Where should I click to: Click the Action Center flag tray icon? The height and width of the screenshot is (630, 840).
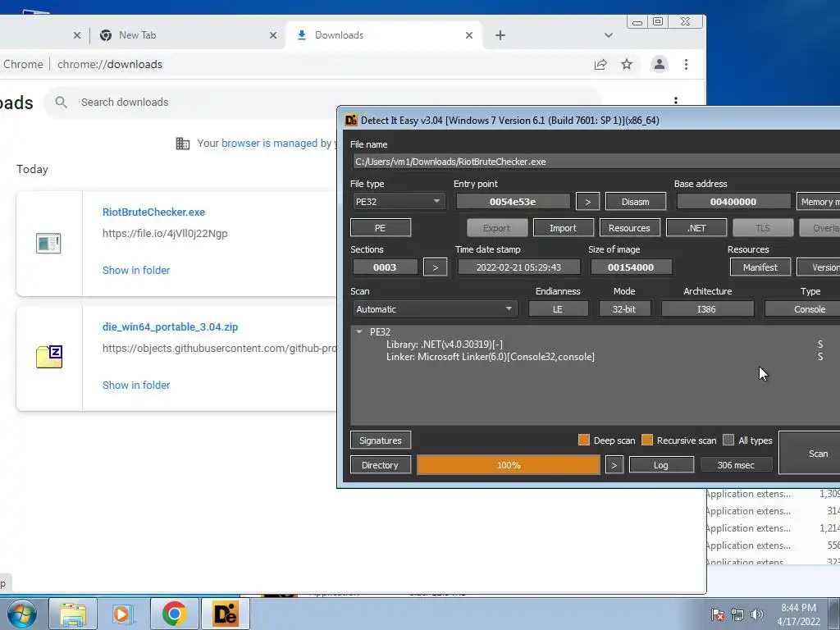tap(718, 614)
